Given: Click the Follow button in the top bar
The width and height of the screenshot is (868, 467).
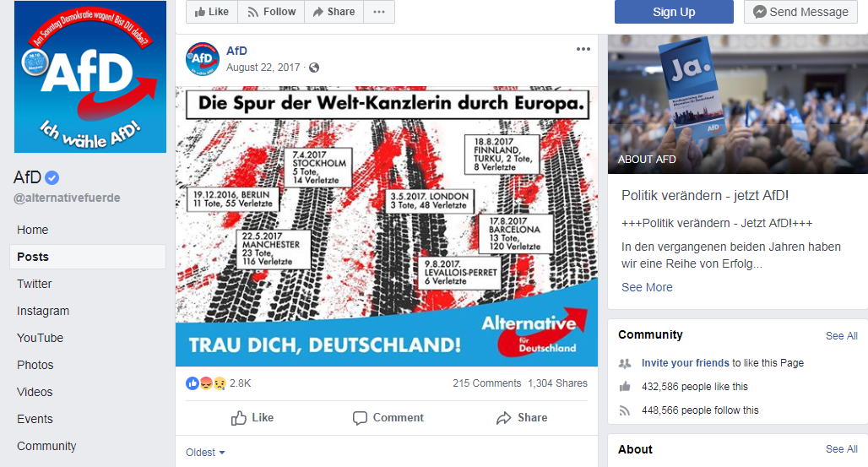Looking at the screenshot, I should click(271, 12).
